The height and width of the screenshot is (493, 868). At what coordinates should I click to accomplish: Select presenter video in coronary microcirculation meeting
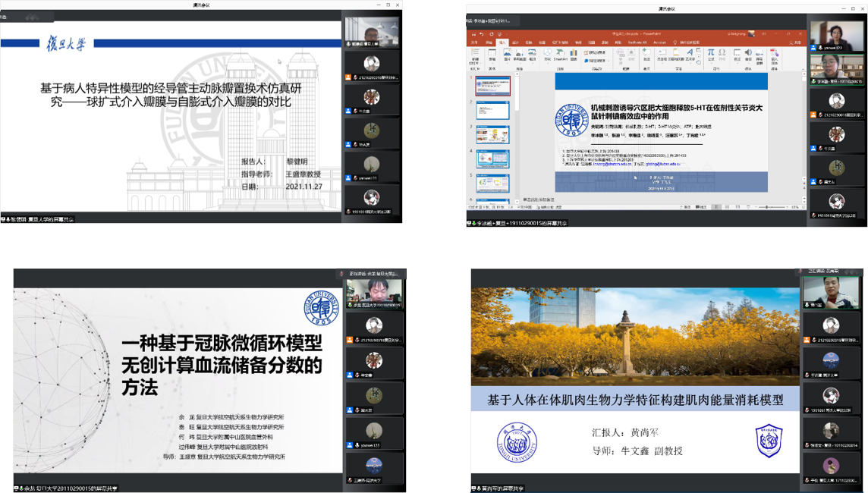coord(374,294)
